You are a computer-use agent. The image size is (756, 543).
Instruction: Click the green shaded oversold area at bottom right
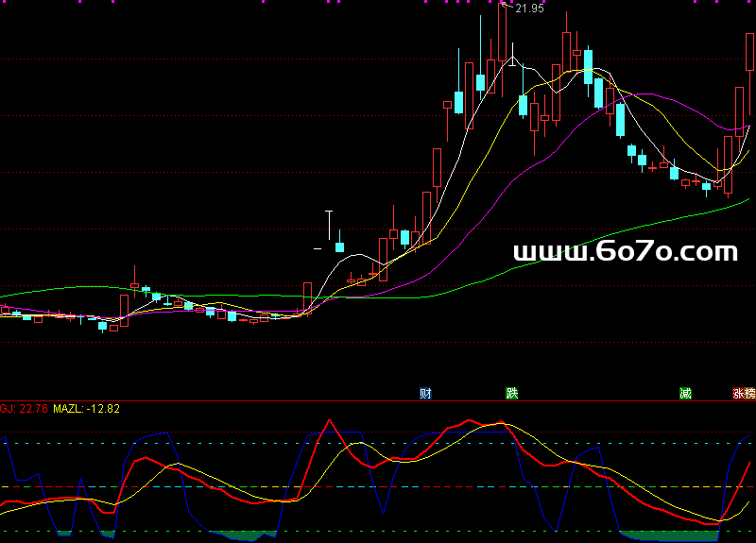pyautogui.click(x=661, y=536)
